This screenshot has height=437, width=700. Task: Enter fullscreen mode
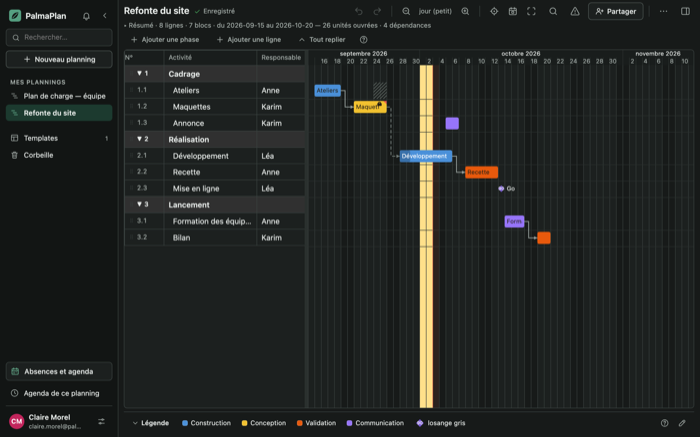531,11
